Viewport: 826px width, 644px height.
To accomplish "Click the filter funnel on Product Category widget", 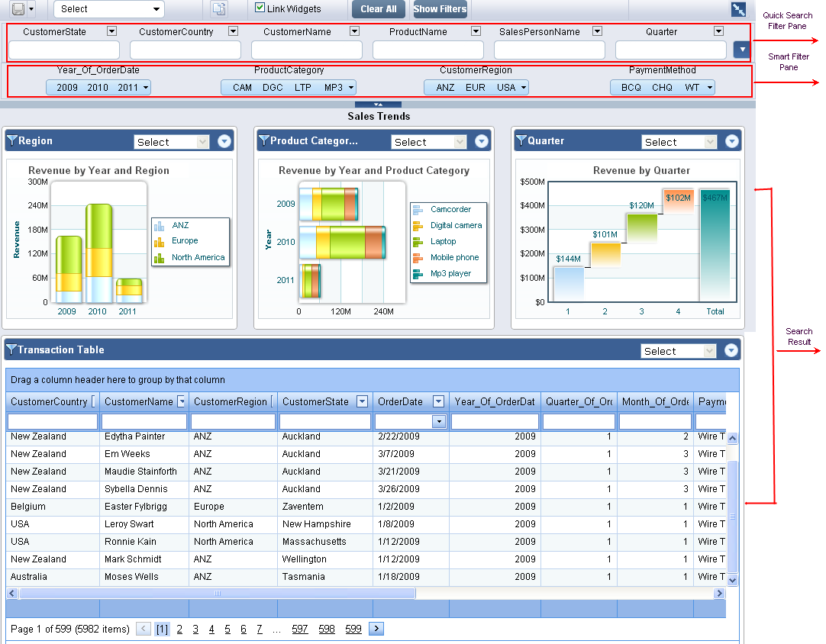I will pyautogui.click(x=265, y=141).
